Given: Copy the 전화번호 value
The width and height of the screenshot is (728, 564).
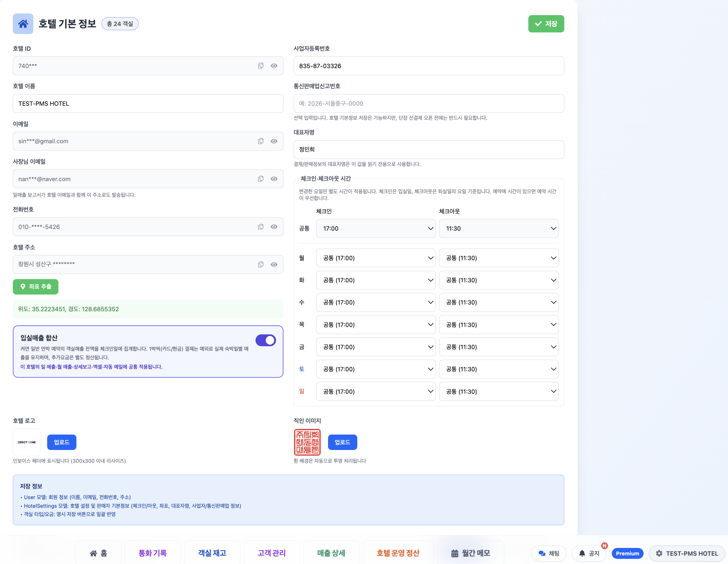Looking at the screenshot, I should click(261, 227).
